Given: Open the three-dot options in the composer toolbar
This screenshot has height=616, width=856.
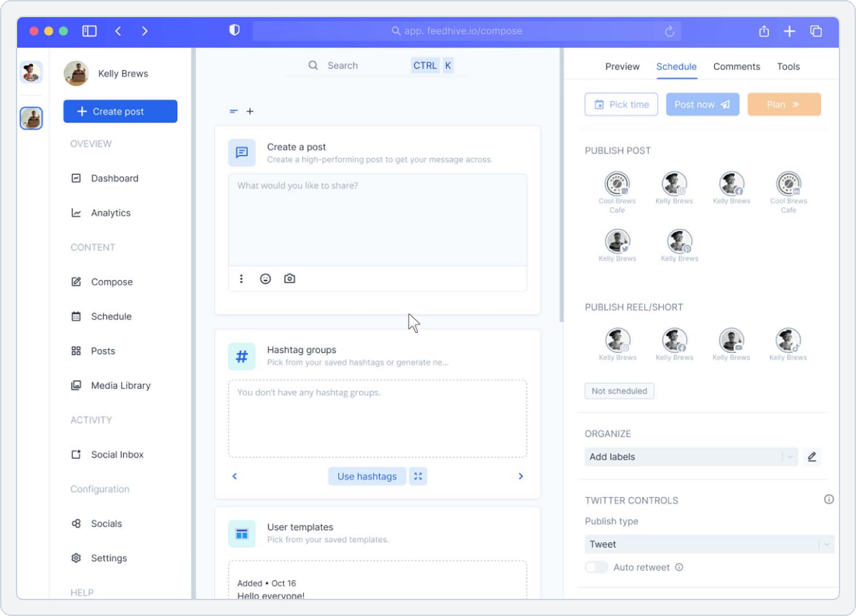Looking at the screenshot, I should pyautogui.click(x=241, y=278).
